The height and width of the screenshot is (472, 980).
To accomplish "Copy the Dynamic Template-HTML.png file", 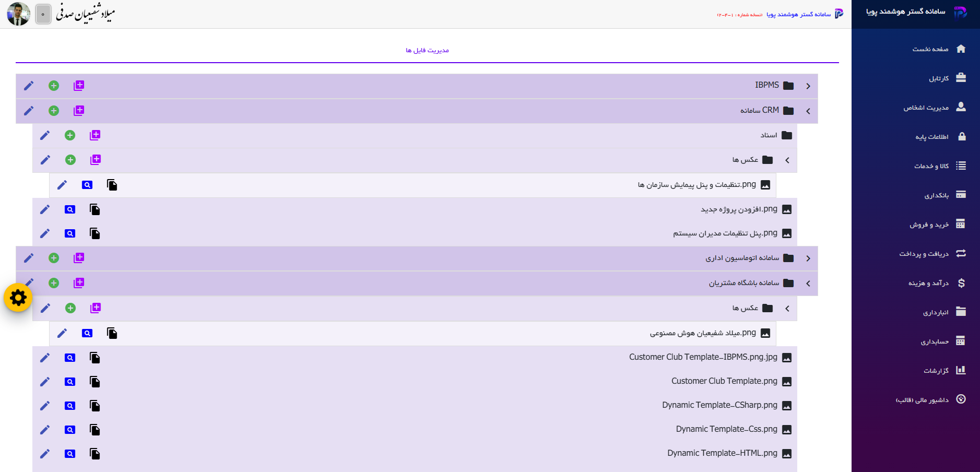I will pyautogui.click(x=95, y=454).
